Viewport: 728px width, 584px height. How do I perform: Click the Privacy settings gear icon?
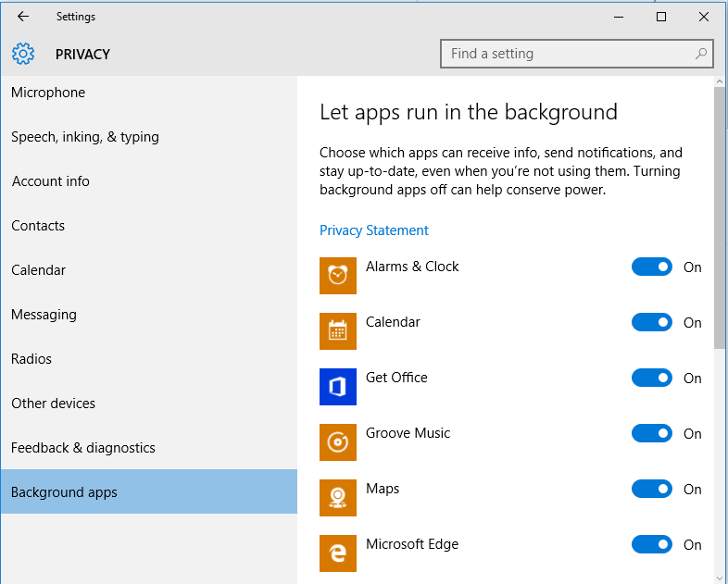[x=24, y=54]
